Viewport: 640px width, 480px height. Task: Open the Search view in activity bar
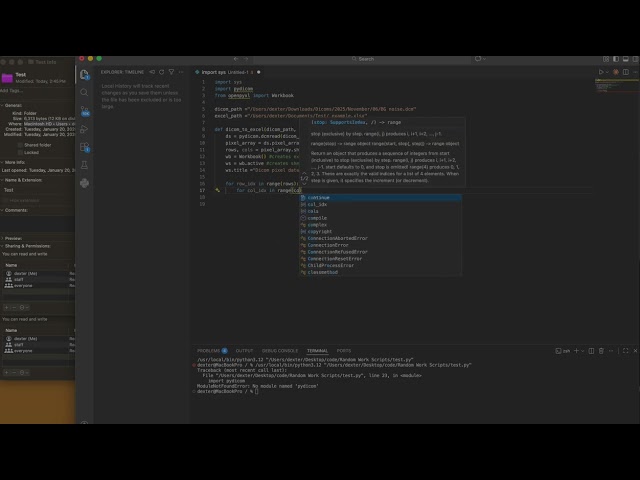[x=84, y=93]
